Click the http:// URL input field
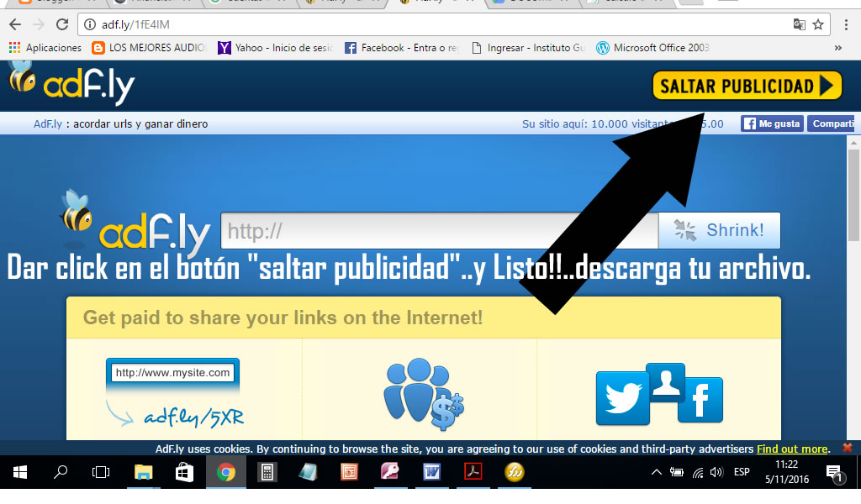 click(x=439, y=230)
